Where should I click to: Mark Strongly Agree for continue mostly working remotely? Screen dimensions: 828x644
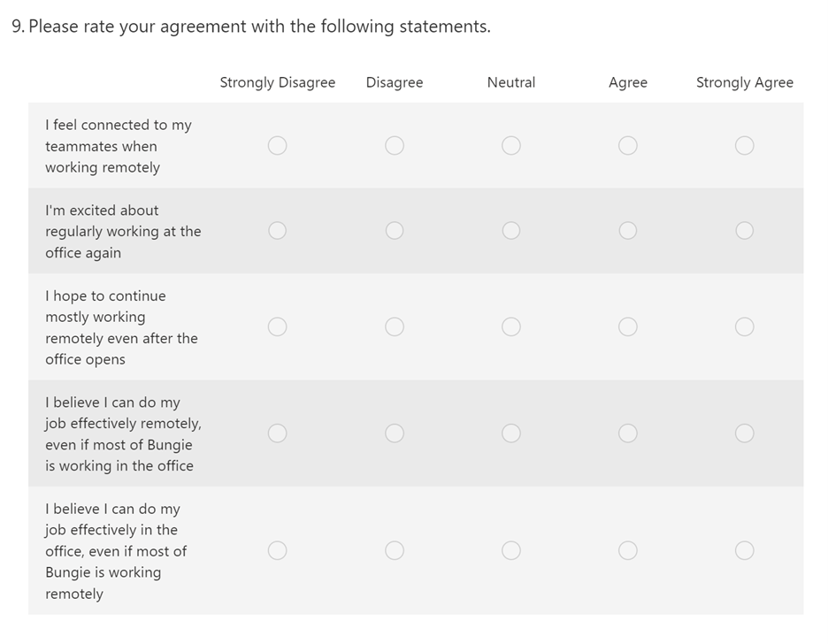click(x=745, y=326)
